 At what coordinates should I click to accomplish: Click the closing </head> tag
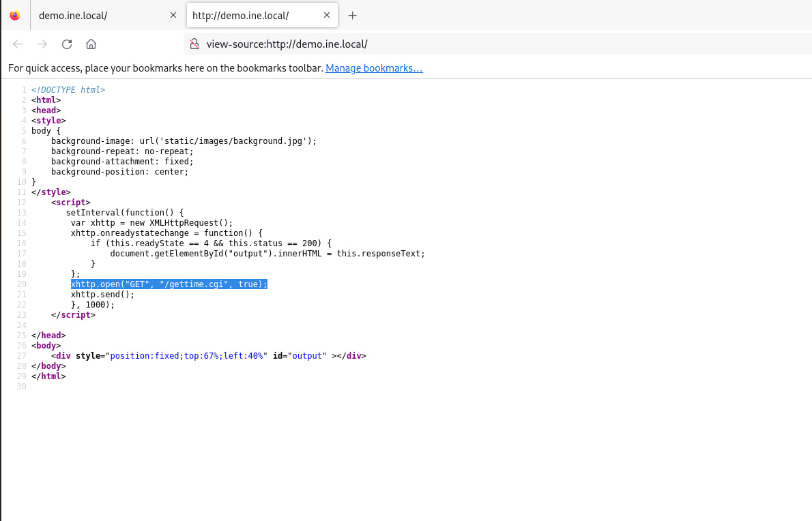click(48, 336)
